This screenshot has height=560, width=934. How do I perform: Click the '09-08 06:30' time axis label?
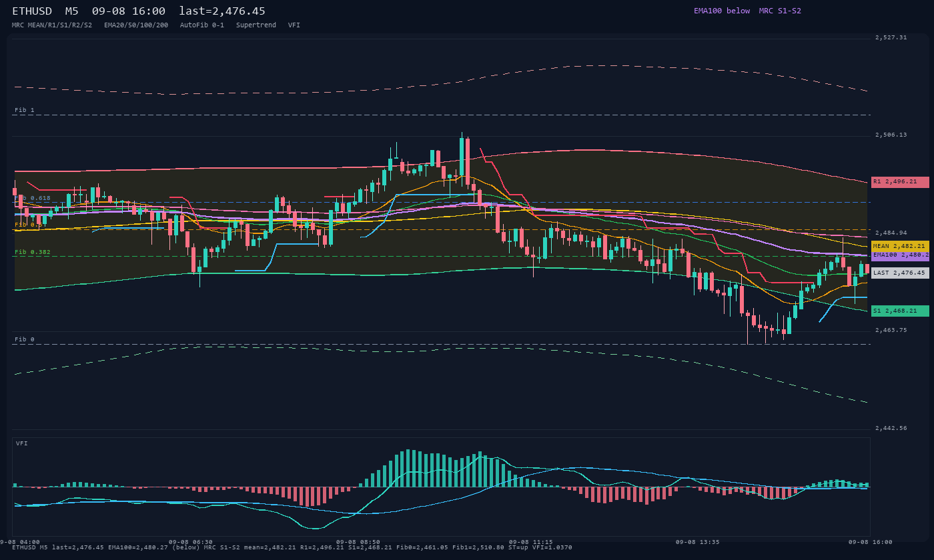click(191, 542)
